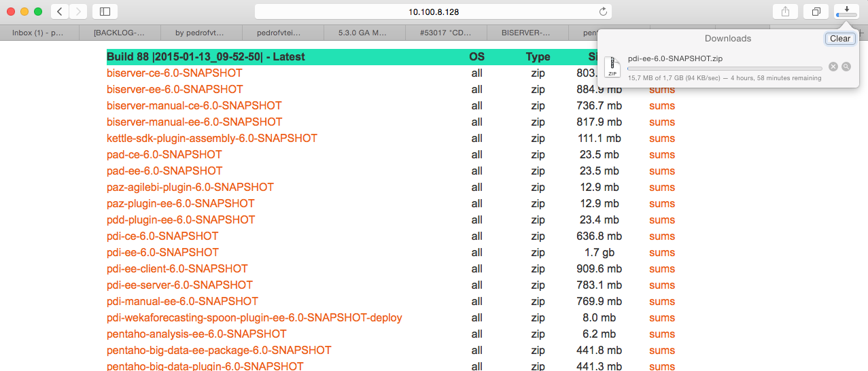Click the 111.1 mb size value
868x371 pixels.
[600, 138]
